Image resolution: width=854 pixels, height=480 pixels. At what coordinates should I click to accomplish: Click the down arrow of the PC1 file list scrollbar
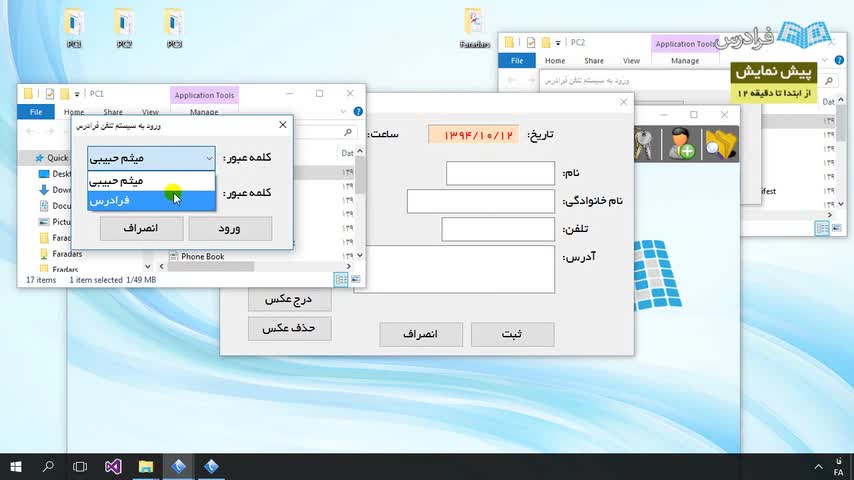pos(359,255)
